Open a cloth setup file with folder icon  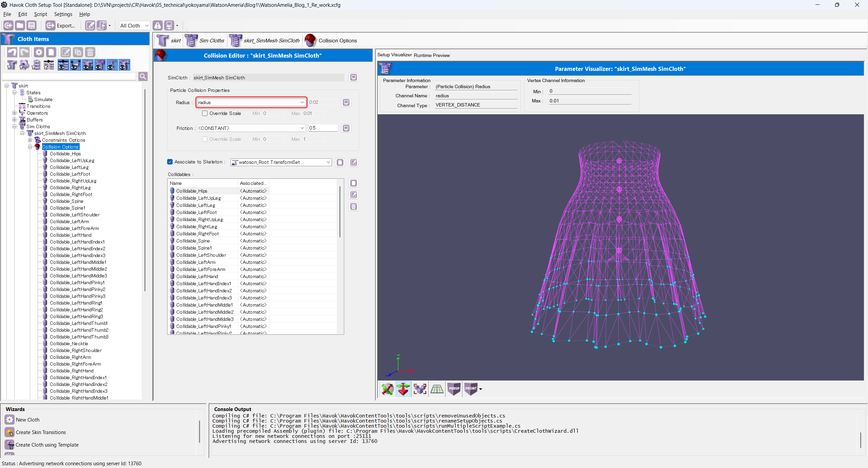pos(20,25)
